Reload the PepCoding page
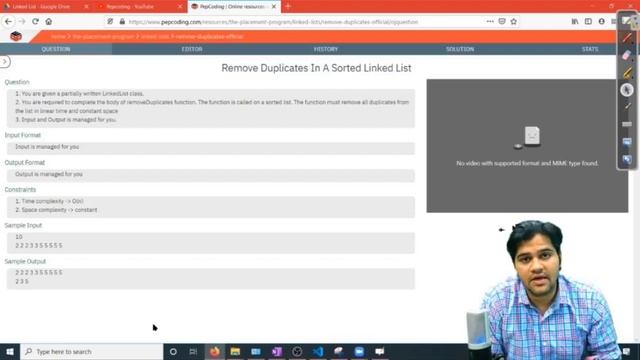The width and height of the screenshot is (640, 360). point(36,22)
